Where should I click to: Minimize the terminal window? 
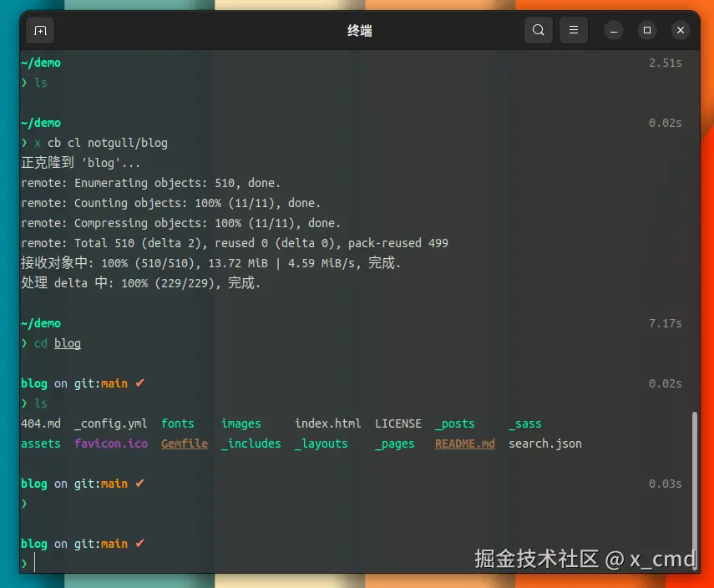(614, 31)
